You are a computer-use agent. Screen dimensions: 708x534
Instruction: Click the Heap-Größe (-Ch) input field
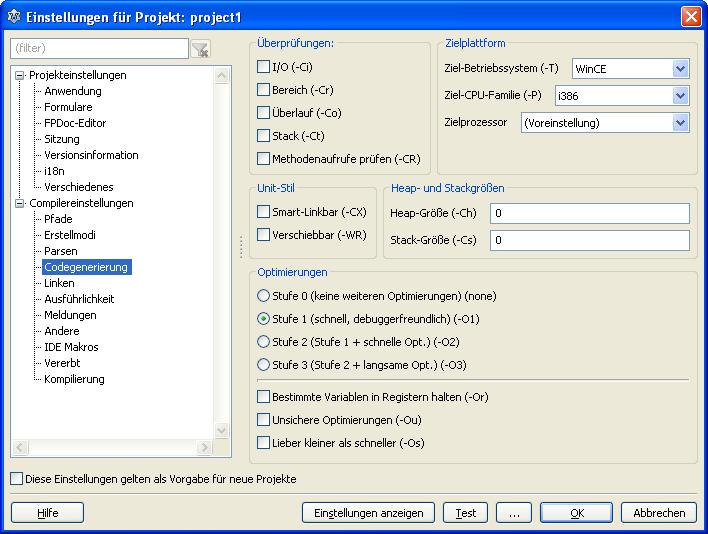coord(589,213)
